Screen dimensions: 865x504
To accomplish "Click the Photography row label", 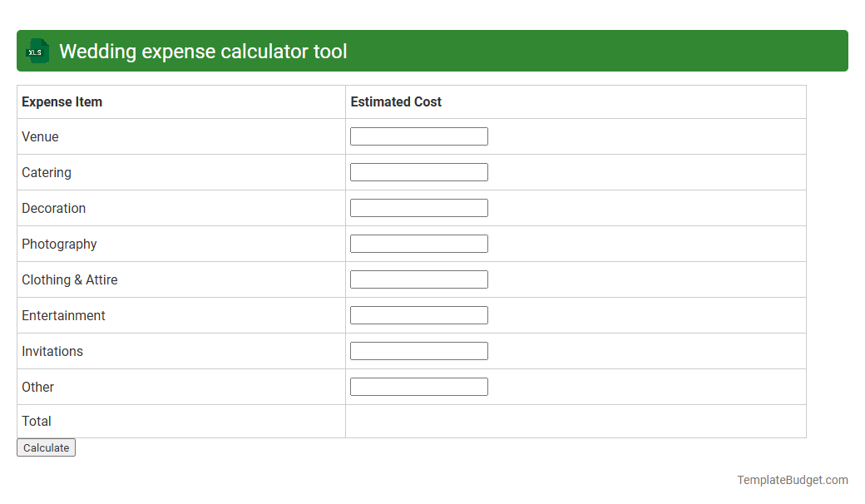I will pyautogui.click(x=59, y=244).
